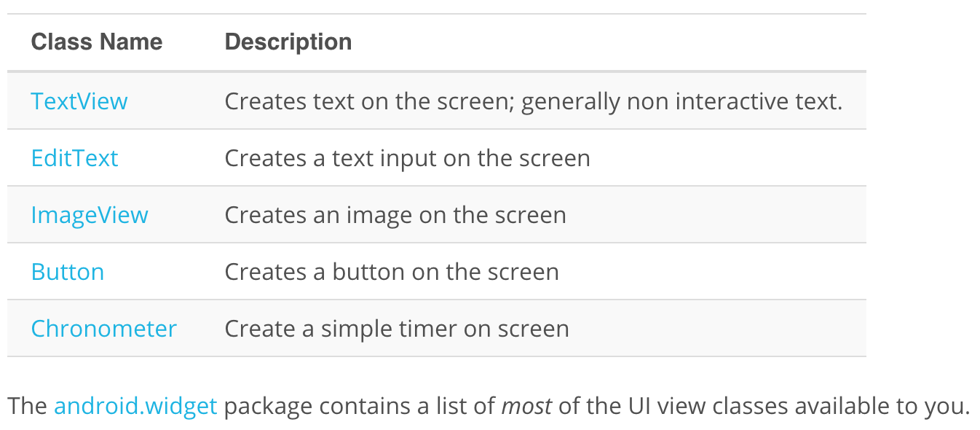The image size is (980, 430).
Task: Click "Create a simple timer on screen" text
Action: coord(396,329)
